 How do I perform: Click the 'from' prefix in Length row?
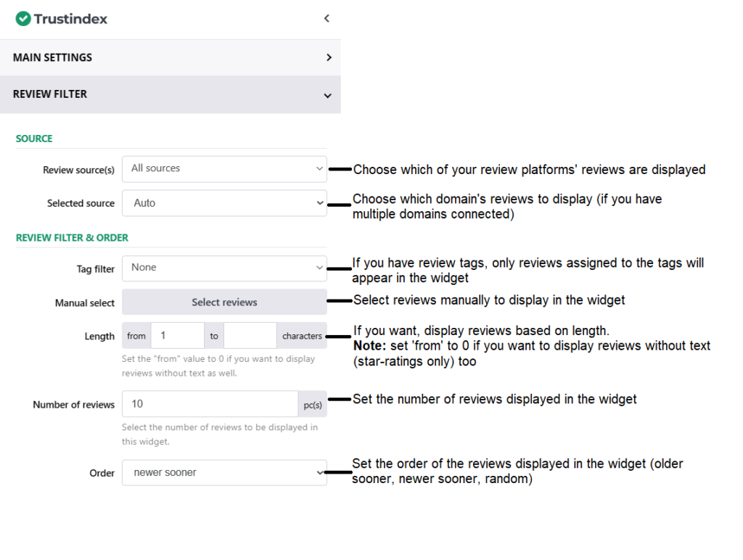136,336
